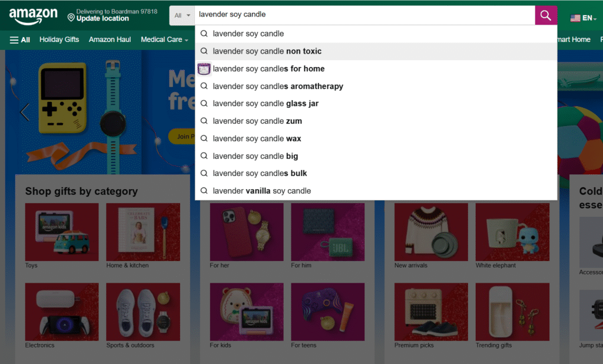Image resolution: width=603 pixels, height=364 pixels.
Task: Expand the Medical Care dropdown menu
Action: pyautogui.click(x=164, y=39)
